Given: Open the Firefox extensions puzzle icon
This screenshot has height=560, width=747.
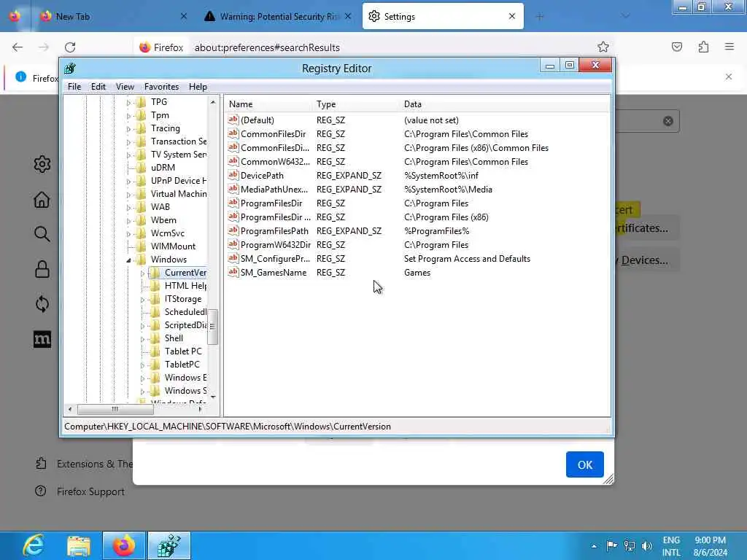Looking at the screenshot, I should click(703, 47).
